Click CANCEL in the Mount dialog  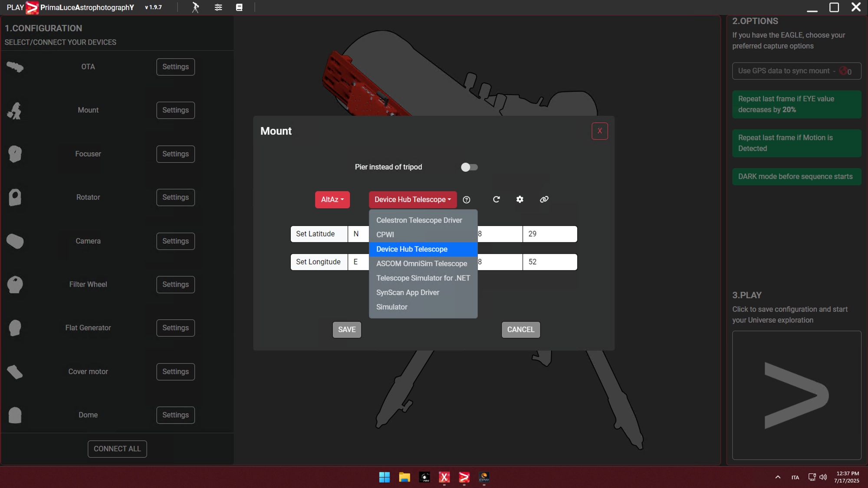521,330
